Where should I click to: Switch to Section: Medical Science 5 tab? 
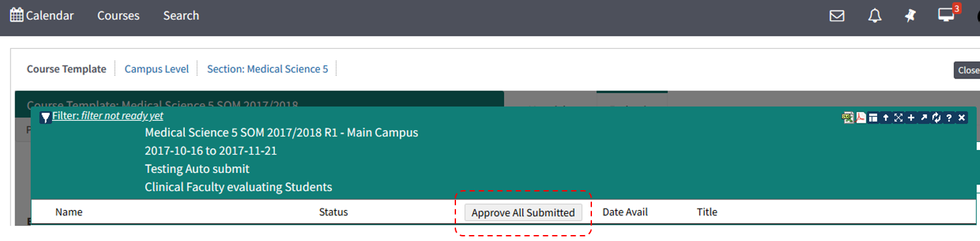[x=267, y=69]
